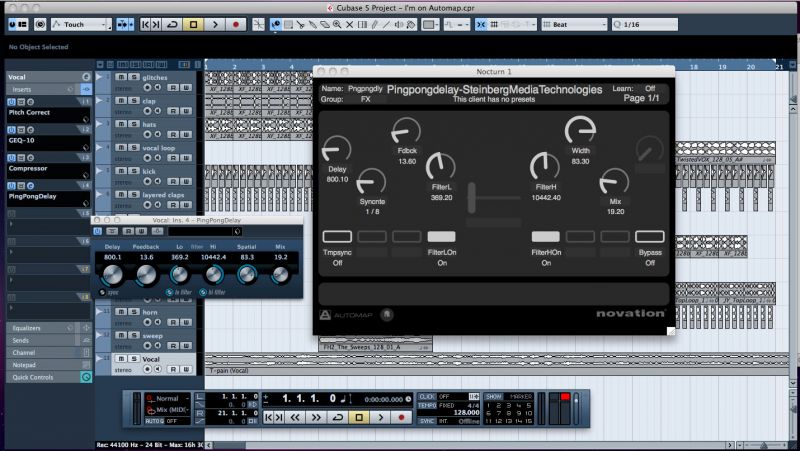Click the crossfader slider in Nocturn window
800x451 pixels.
472,197
